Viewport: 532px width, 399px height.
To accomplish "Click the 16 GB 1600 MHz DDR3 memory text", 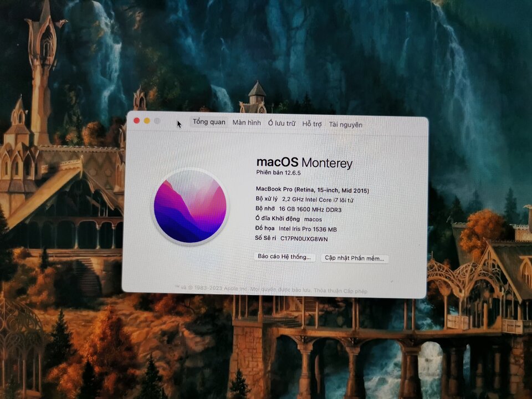I will (310, 209).
